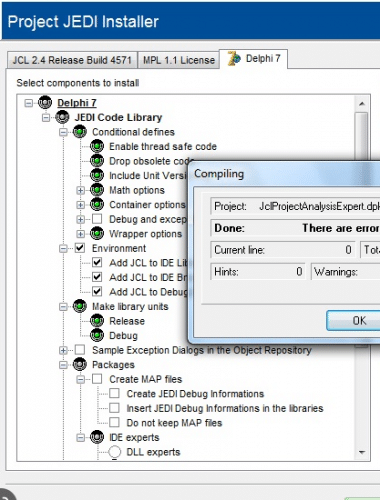Click the tree scrollbar down arrow
The width and height of the screenshot is (380, 500).
tap(362, 452)
